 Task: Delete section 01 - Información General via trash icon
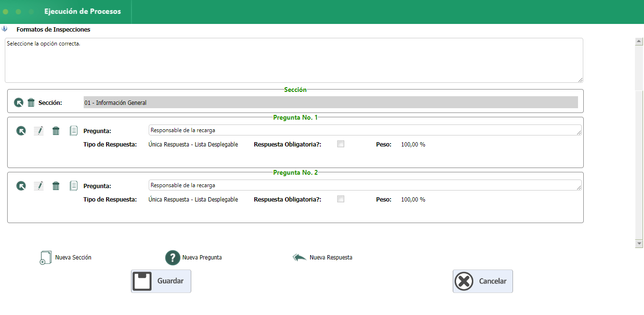coord(31,102)
